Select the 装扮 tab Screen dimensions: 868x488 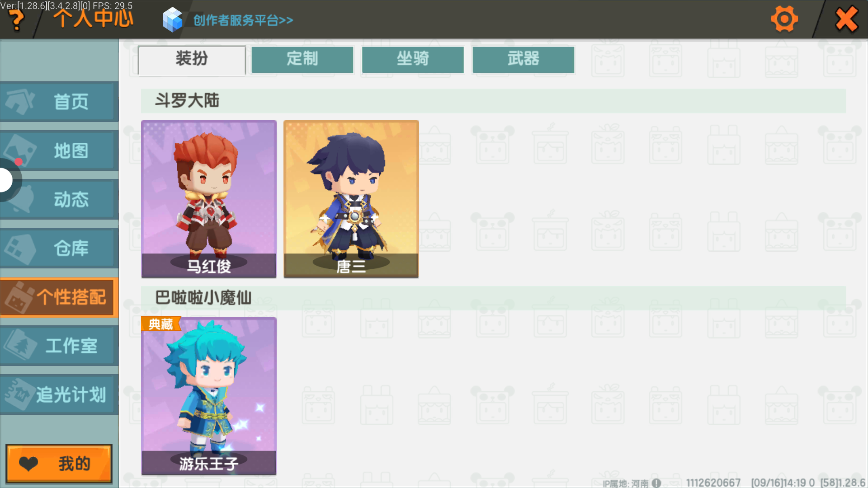tap(192, 59)
